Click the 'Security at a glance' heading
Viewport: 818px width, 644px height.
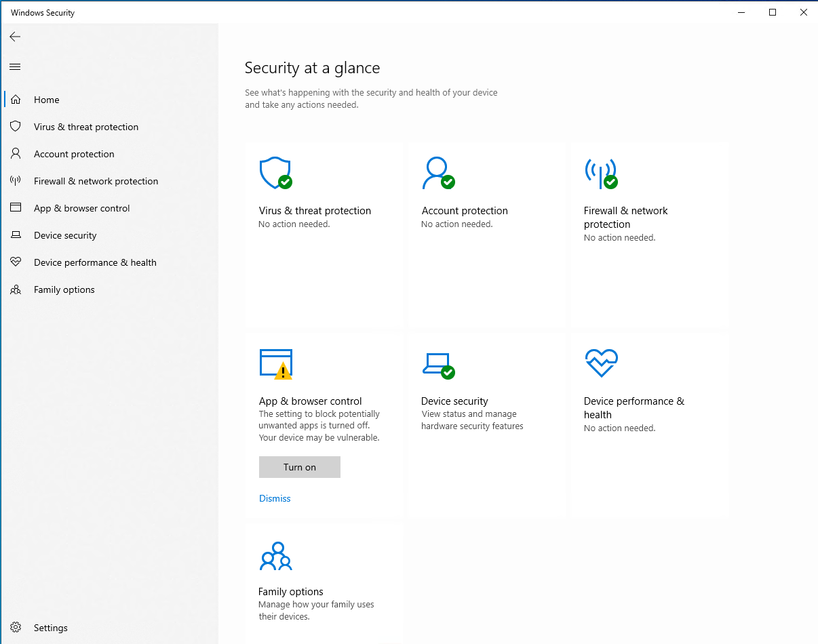pos(312,68)
